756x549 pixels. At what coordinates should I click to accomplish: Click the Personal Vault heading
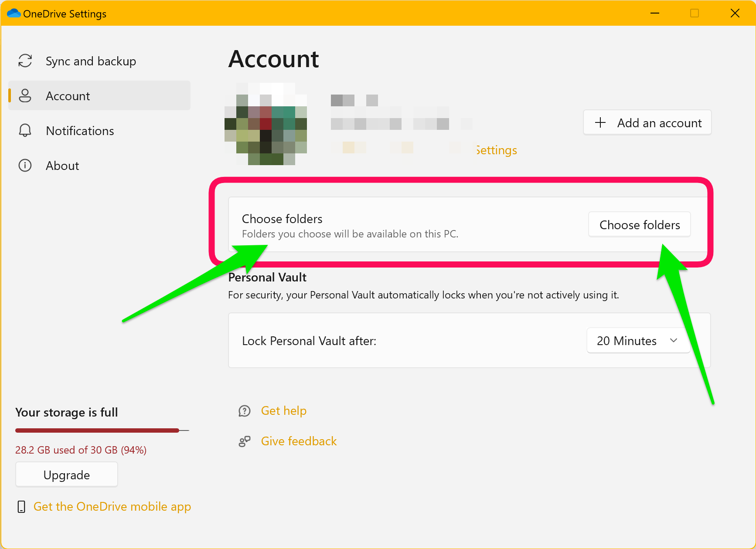coord(268,278)
